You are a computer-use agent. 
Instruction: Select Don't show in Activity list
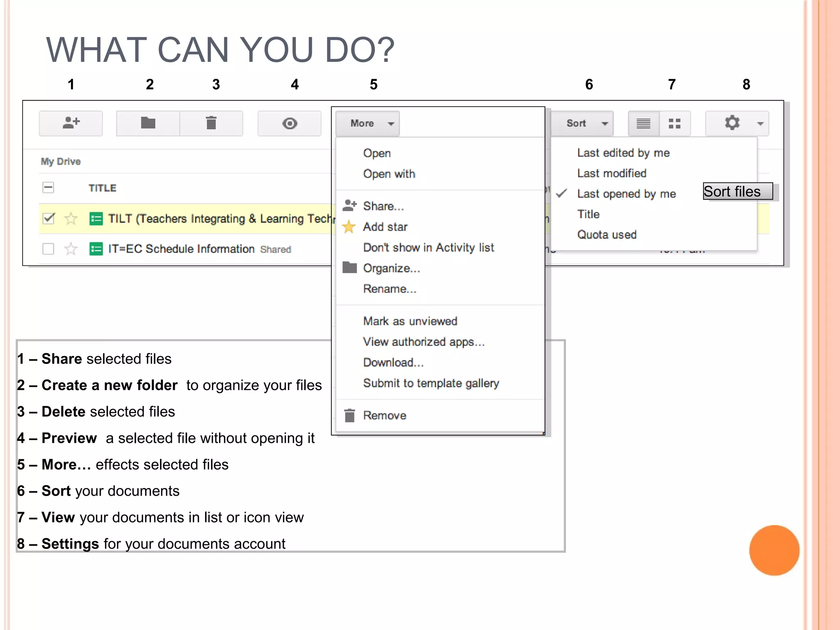pos(429,247)
